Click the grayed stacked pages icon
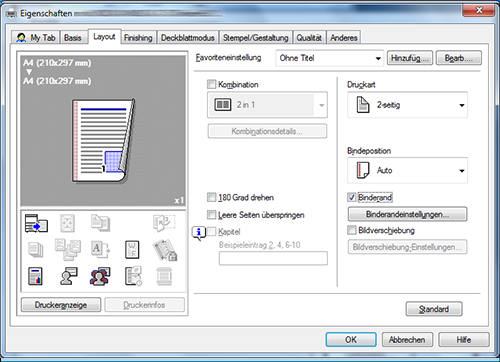This screenshot has width=500, height=362. click(x=36, y=250)
